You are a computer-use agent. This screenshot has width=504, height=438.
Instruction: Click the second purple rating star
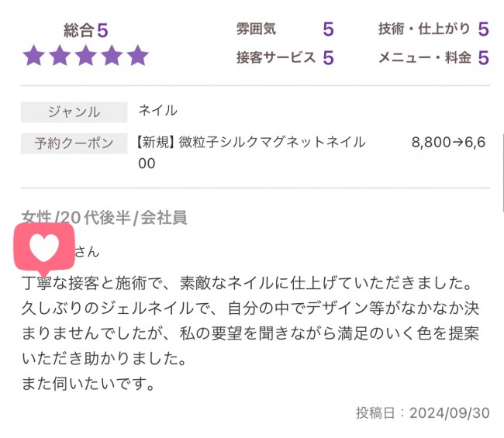click(60, 56)
